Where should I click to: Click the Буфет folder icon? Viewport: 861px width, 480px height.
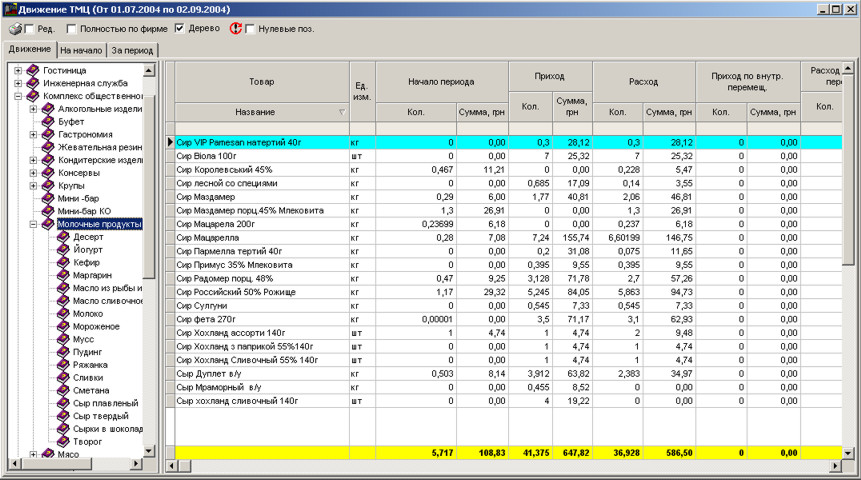click(48, 121)
